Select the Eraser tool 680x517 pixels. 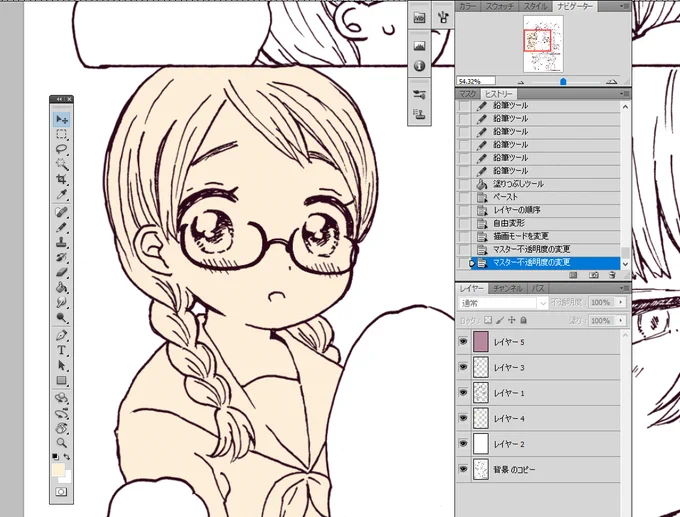(62, 272)
